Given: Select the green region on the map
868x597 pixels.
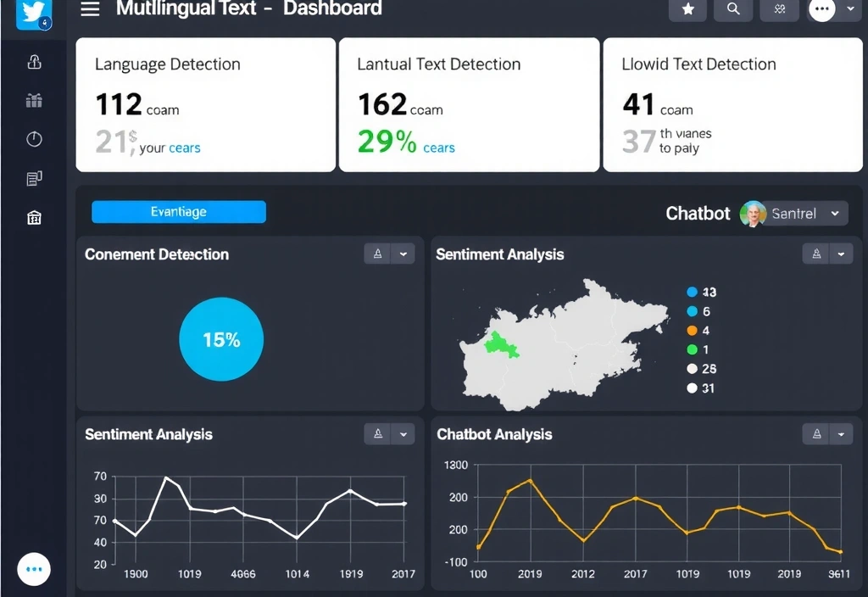Looking at the screenshot, I should [x=498, y=343].
